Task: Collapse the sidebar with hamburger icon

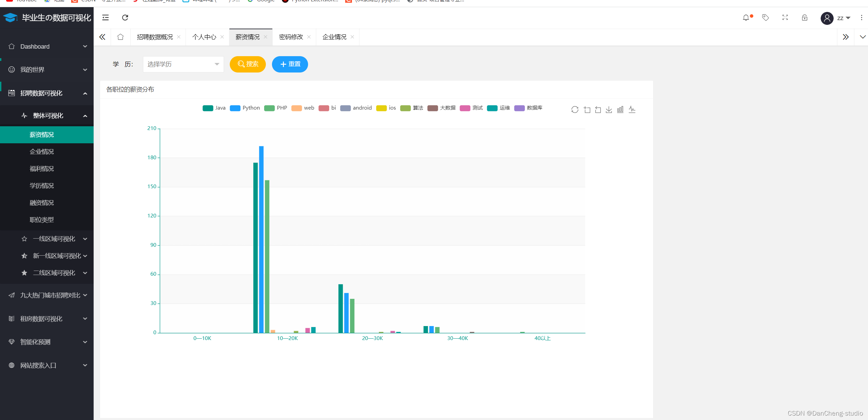Action: point(105,17)
